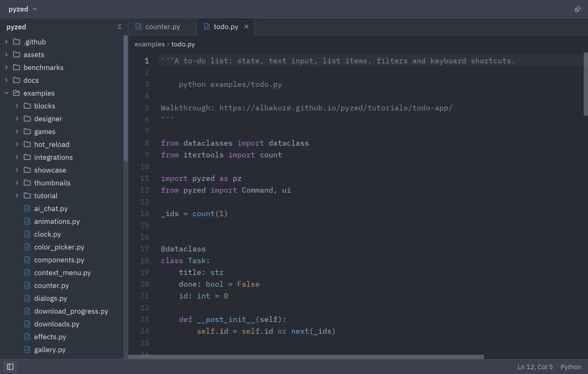Collapse all folders in pyzed sidebar

click(119, 27)
